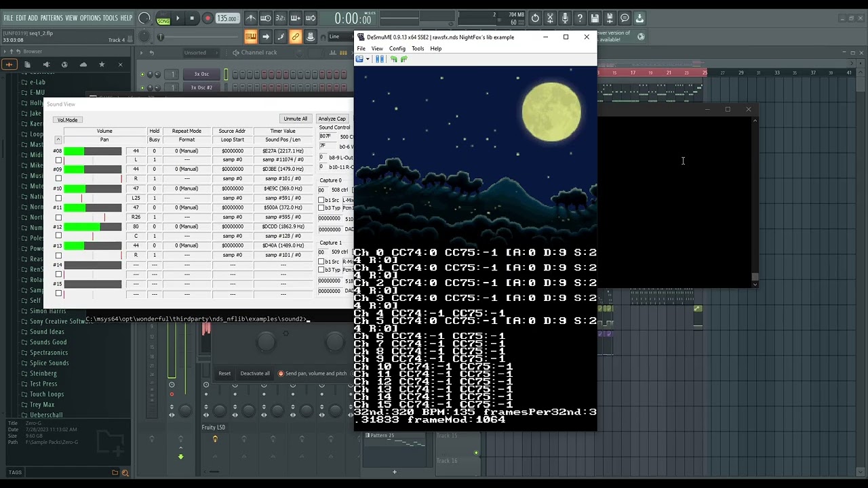This screenshot has height=488, width=868.
Task: Select the 3x Osc channel button
Action: (201, 74)
